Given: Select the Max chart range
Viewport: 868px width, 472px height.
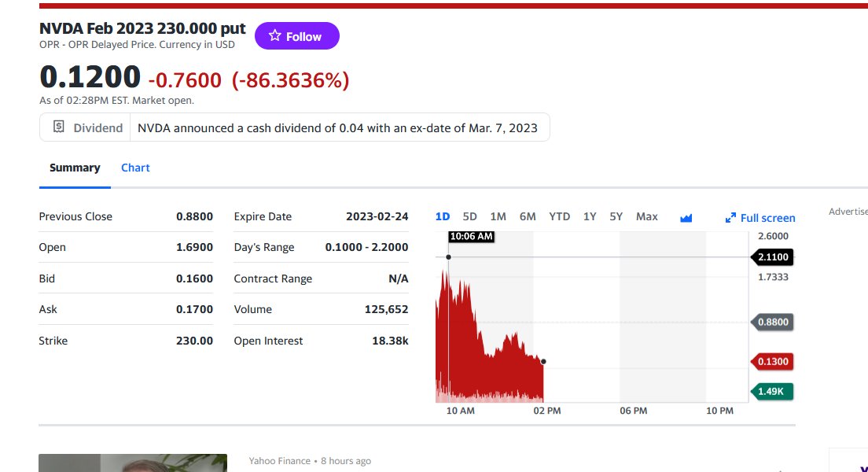Looking at the screenshot, I should click(646, 216).
